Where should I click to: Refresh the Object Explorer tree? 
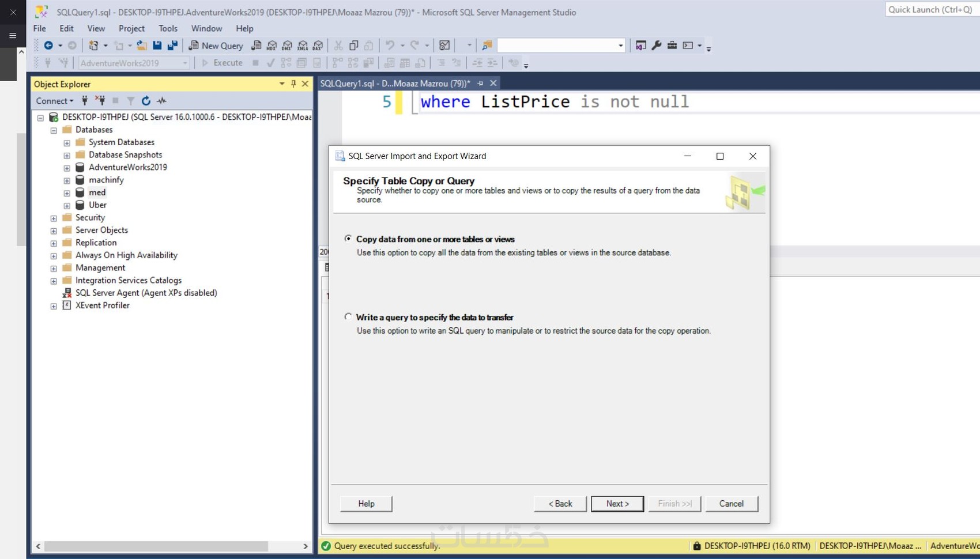(x=146, y=101)
